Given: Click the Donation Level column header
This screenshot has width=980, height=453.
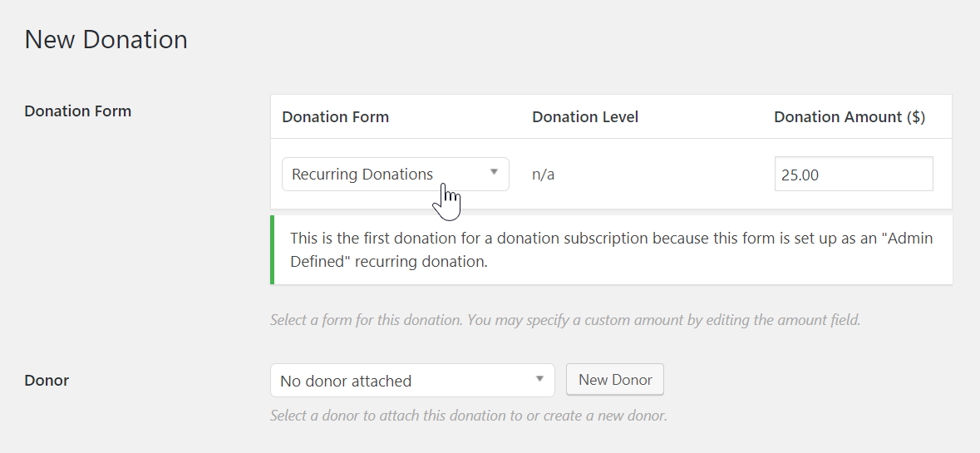Looking at the screenshot, I should pyautogui.click(x=585, y=117).
